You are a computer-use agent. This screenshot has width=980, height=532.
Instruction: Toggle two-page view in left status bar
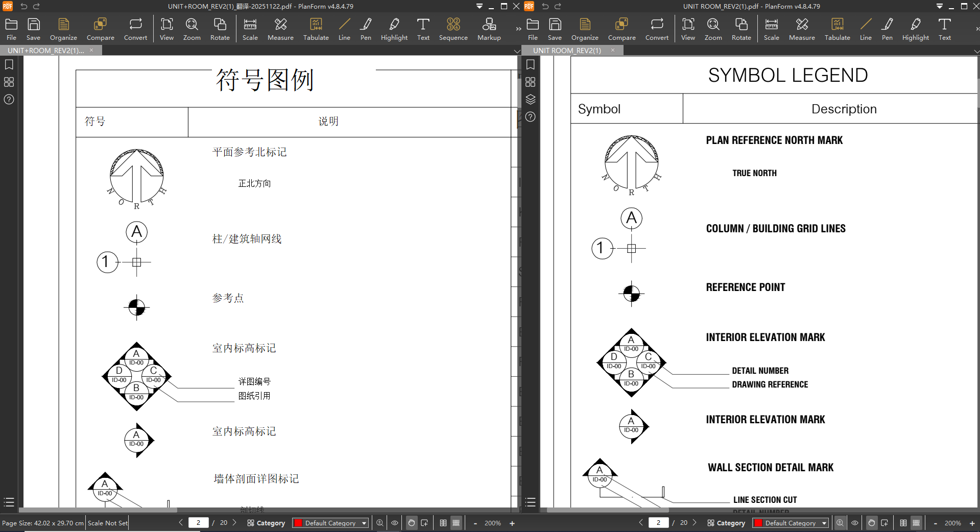coord(443,523)
